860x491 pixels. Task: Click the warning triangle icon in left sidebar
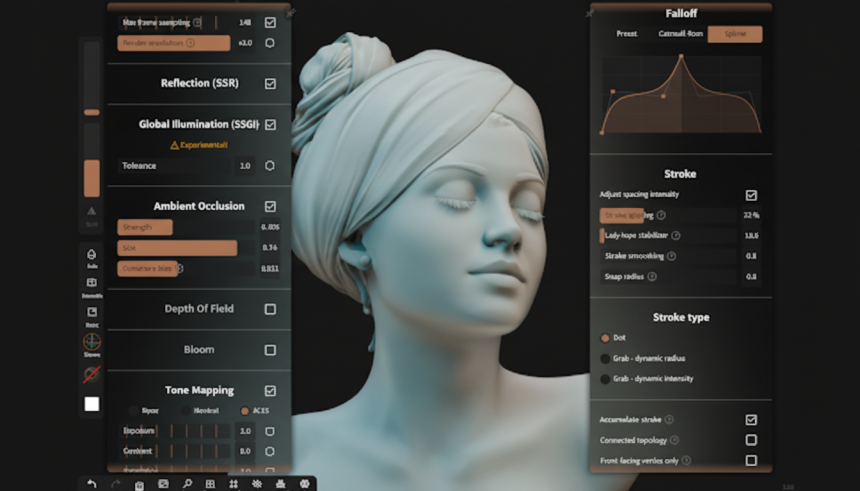pos(92,211)
